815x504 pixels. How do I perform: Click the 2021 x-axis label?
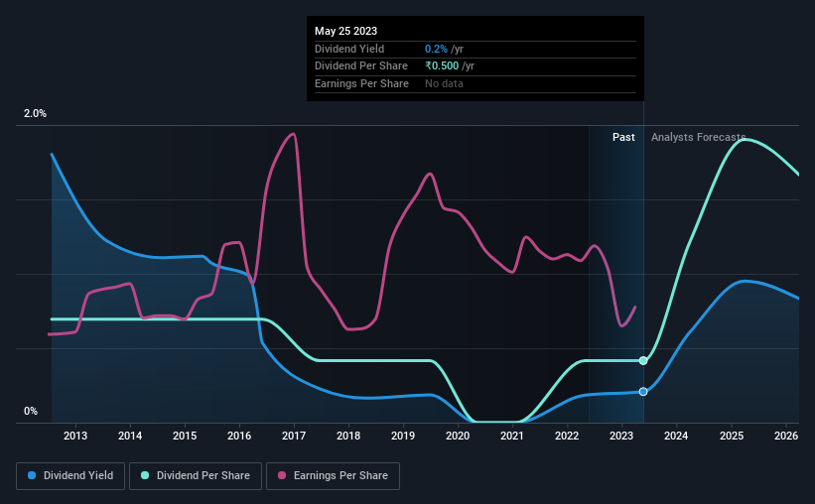coord(512,436)
